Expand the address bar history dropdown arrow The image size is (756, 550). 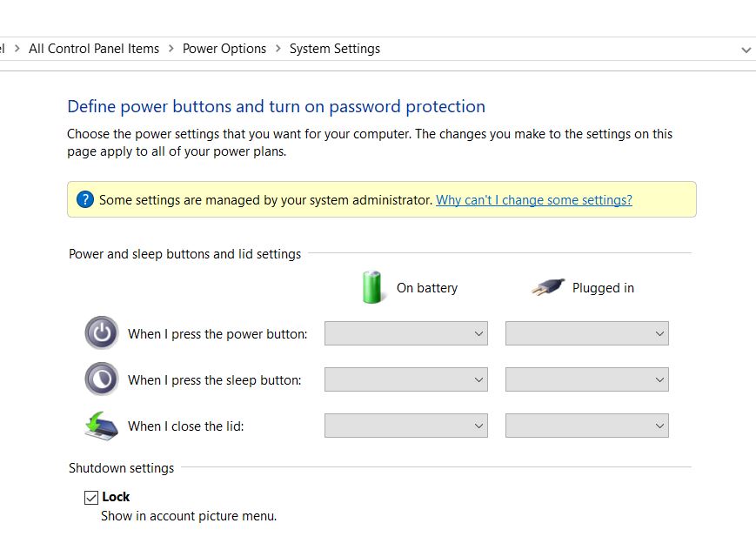pyautogui.click(x=746, y=50)
